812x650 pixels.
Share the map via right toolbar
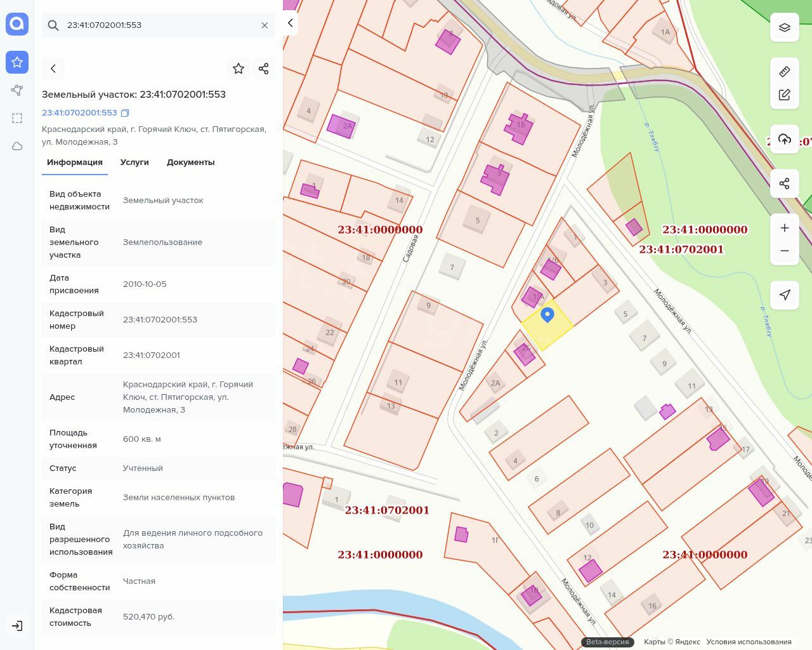click(785, 184)
